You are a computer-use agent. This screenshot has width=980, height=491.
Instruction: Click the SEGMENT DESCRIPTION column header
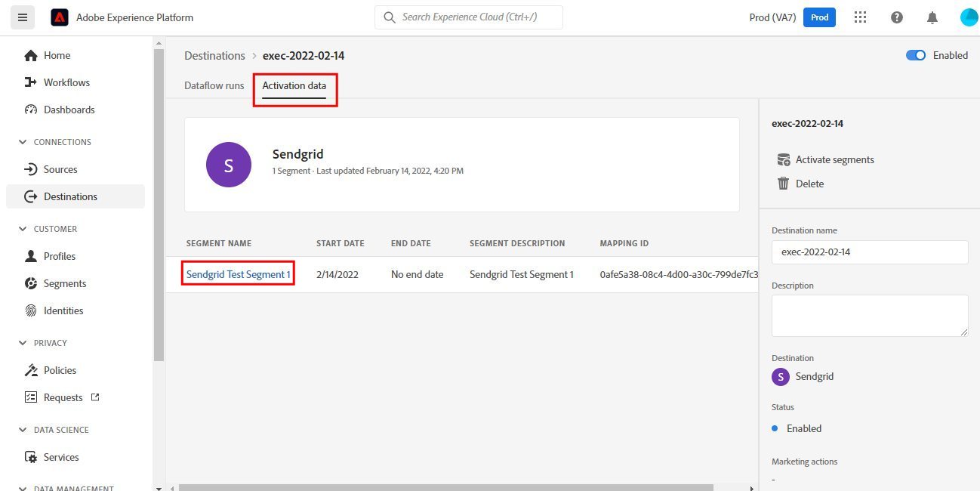[517, 243]
